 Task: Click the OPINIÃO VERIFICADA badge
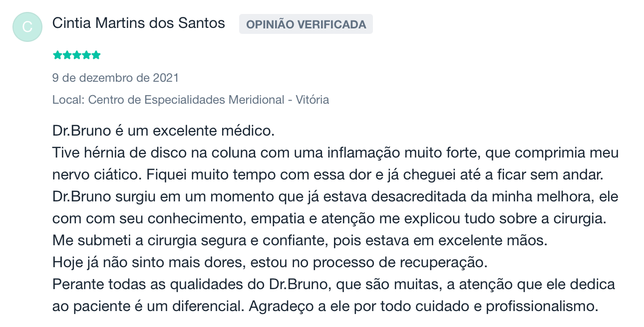(x=306, y=24)
